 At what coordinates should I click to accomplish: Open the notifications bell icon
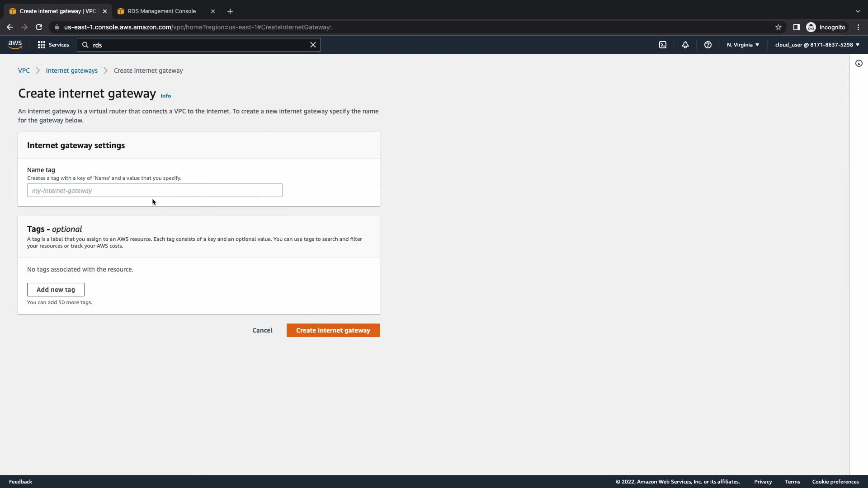(685, 45)
